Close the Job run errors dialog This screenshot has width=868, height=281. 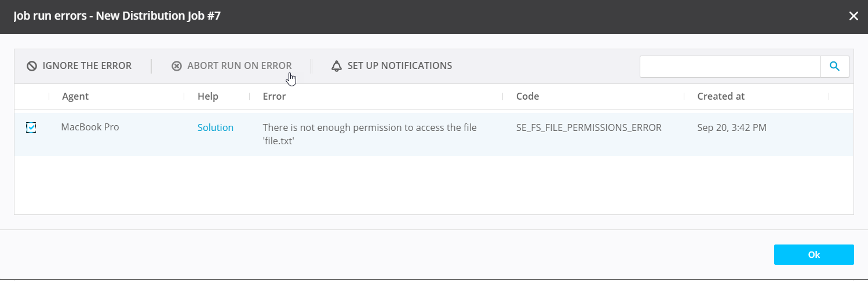tap(854, 16)
